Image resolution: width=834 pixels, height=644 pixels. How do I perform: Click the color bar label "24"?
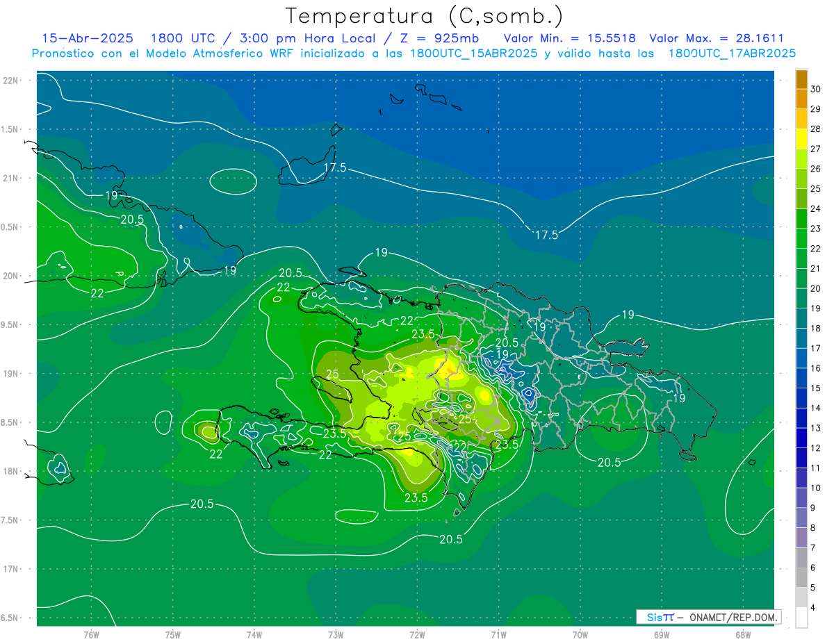pyautogui.click(x=817, y=210)
